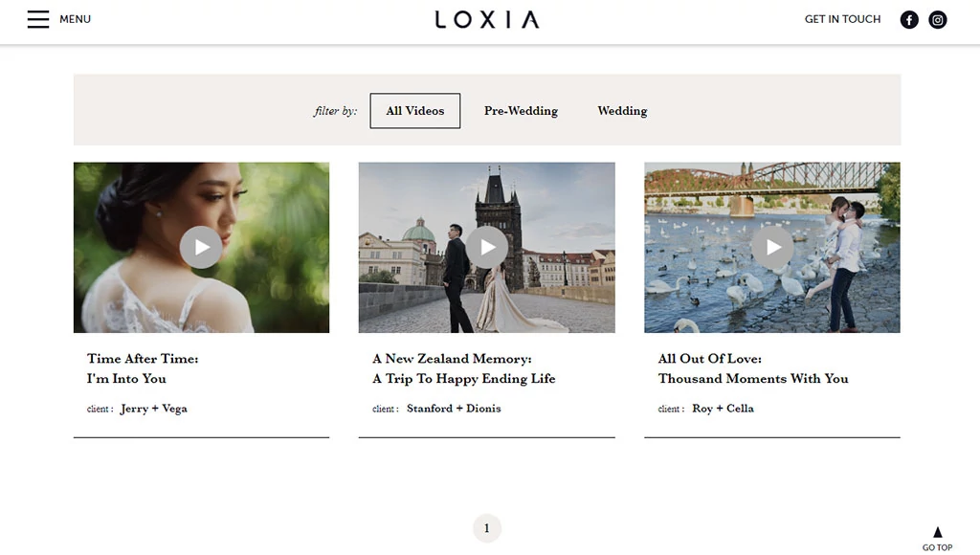Filter videos by Wedding
980x555 pixels.
(622, 111)
